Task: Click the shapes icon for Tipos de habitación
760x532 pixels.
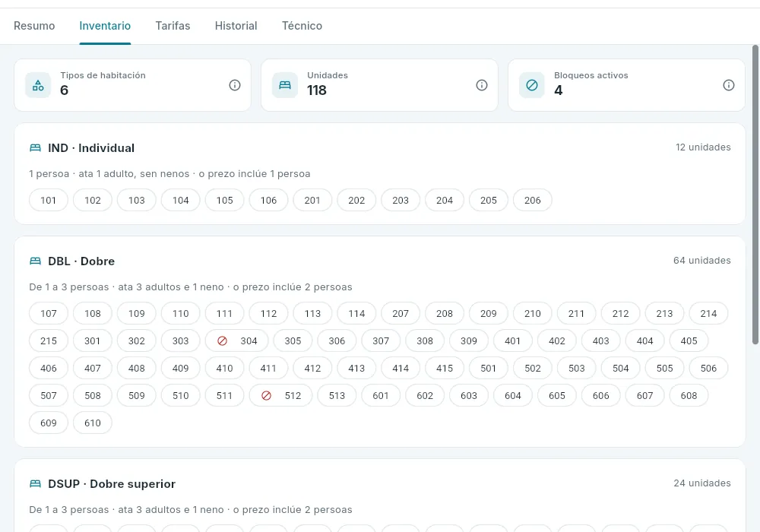Action: pos(38,85)
